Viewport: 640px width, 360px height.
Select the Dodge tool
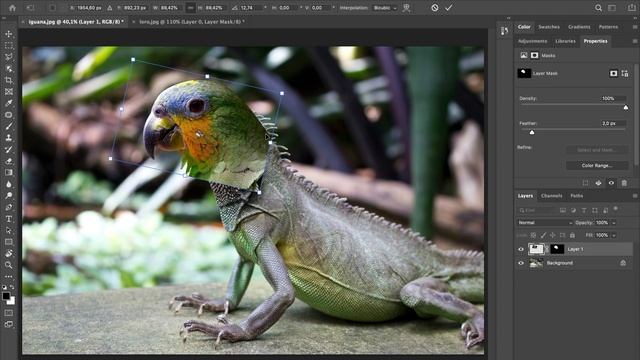9,196
